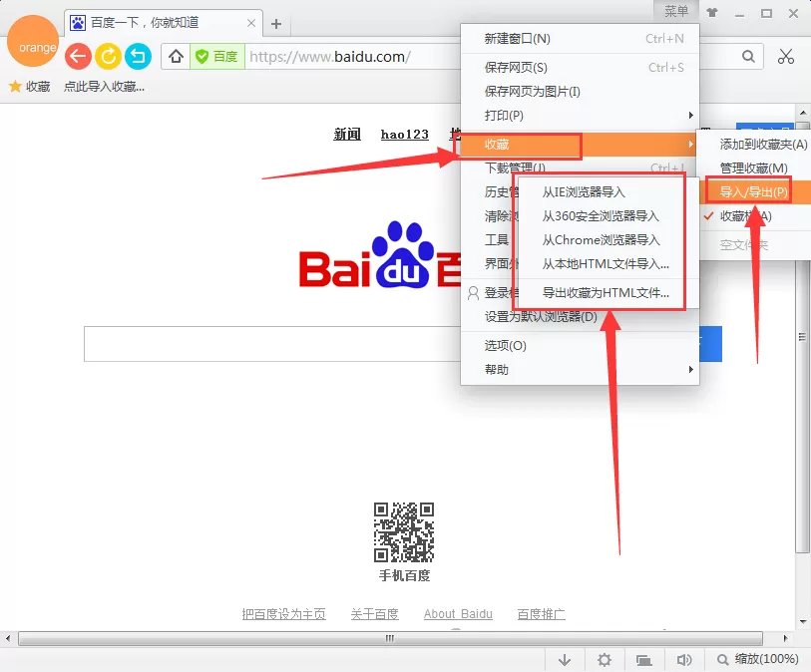Open the home page icon
This screenshot has width=811, height=672.
[x=176, y=57]
